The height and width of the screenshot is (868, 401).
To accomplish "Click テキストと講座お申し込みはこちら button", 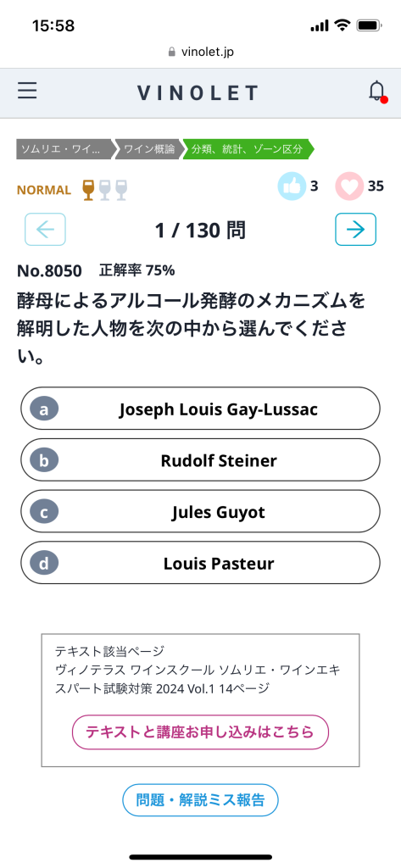I will coord(200,732).
